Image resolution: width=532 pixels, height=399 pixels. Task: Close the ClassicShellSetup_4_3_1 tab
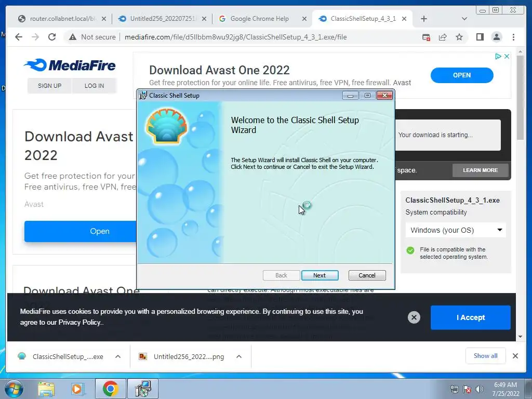point(404,19)
